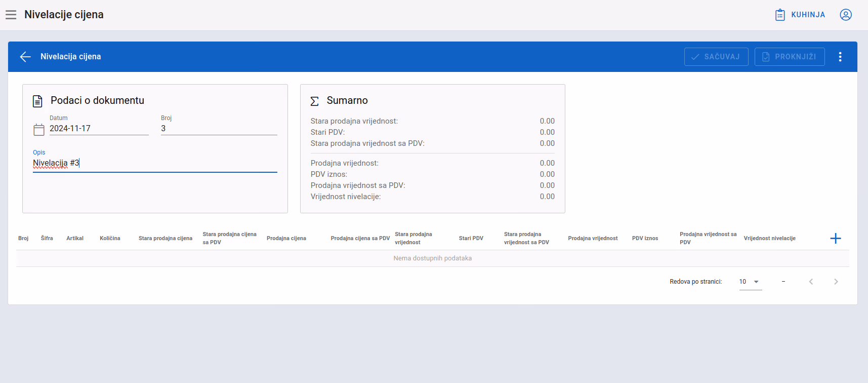Click the sigma icon beside Sumarno

pos(314,101)
